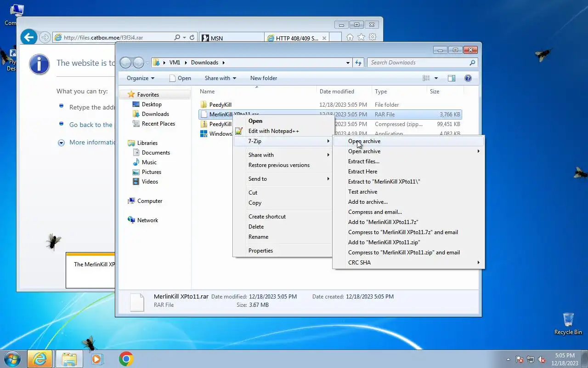Click the Change your view icon
Screen dimensions: 588x368
point(426,78)
